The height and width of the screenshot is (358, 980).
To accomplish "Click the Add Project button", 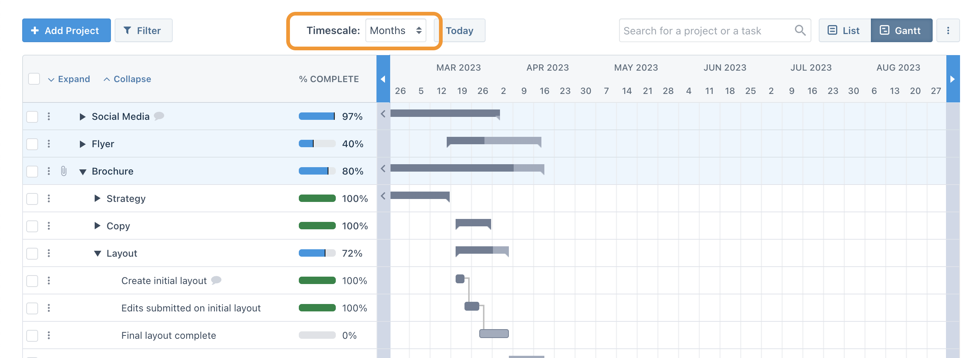I will pyautogui.click(x=66, y=30).
